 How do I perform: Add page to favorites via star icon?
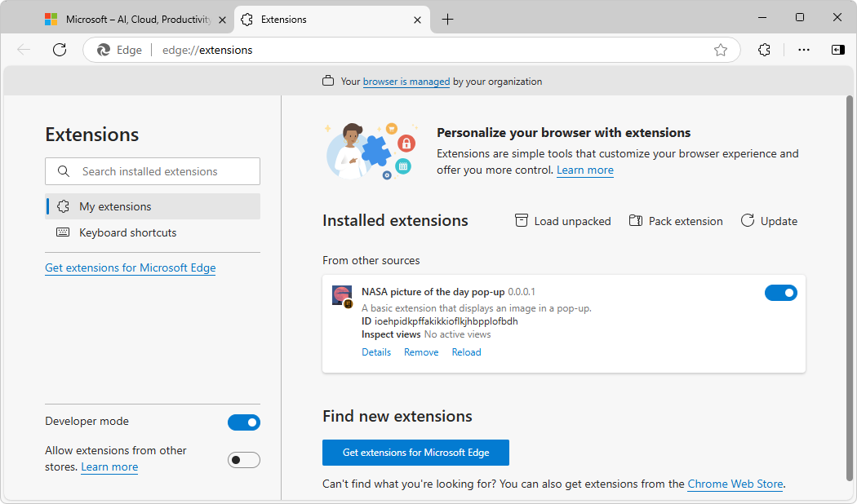(721, 50)
